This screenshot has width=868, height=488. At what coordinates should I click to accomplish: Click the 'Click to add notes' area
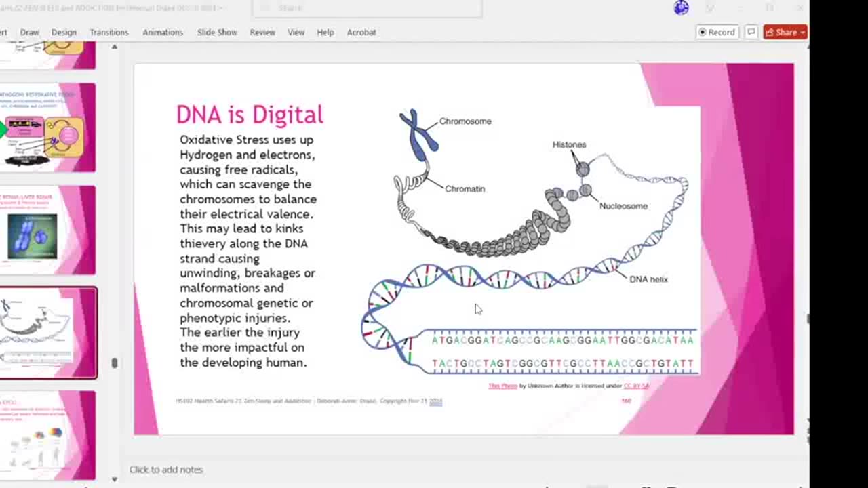[x=166, y=469]
